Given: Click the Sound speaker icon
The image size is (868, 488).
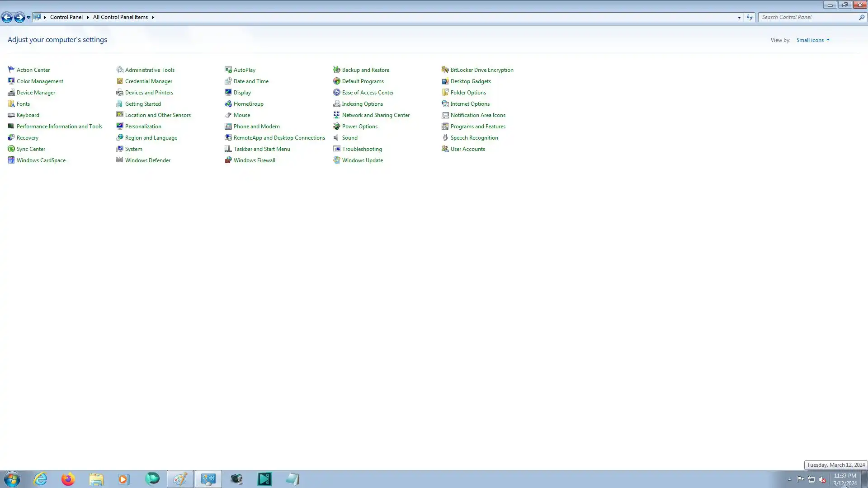Looking at the screenshot, I should [x=336, y=138].
